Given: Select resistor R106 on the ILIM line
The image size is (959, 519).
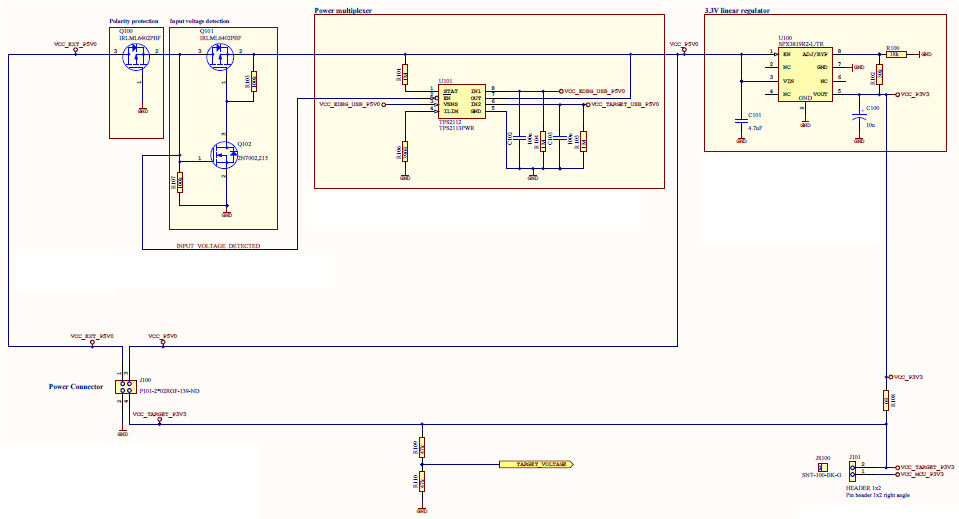Looking at the screenshot, I should [x=405, y=151].
